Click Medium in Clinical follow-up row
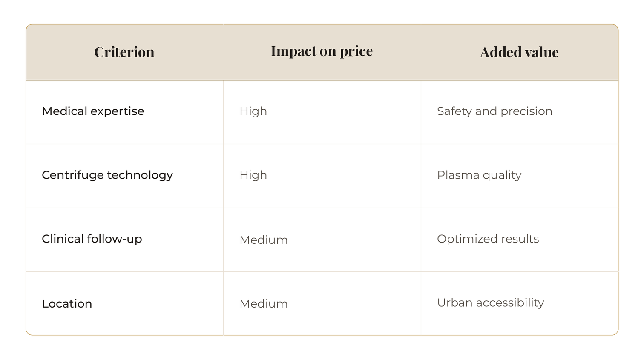This screenshot has width=644, height=354. (264, 240)
